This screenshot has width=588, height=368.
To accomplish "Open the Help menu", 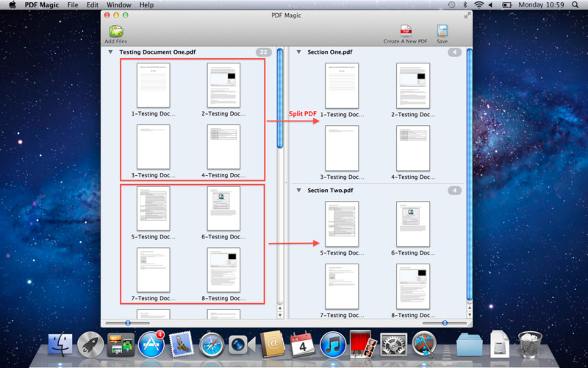I will 146,5.
